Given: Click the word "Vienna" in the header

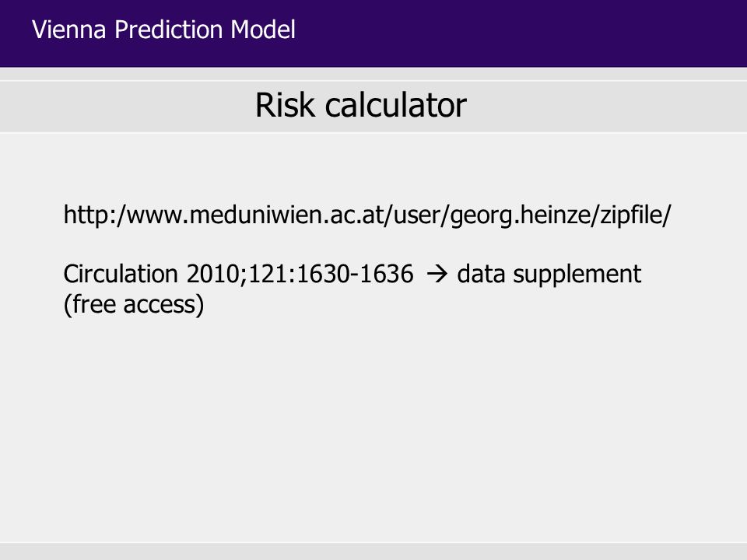Looking at the screenshot, I should click(x=69, y=30).
